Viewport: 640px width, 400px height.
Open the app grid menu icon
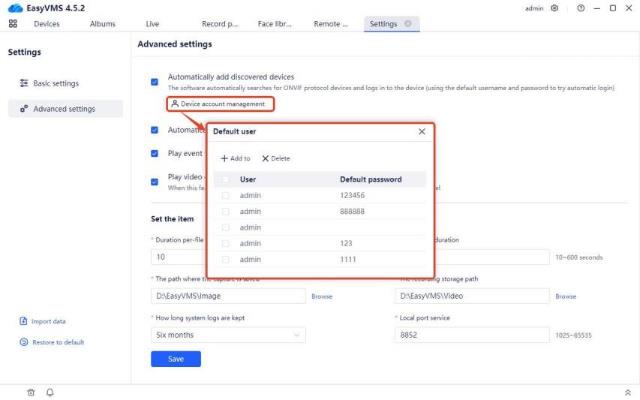click(x=13, y=23)
